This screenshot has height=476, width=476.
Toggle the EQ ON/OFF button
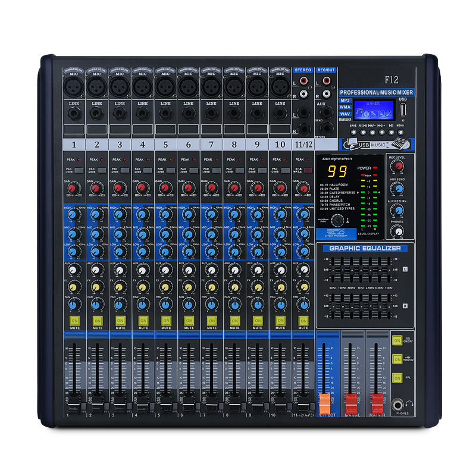[x=397, y=340]
